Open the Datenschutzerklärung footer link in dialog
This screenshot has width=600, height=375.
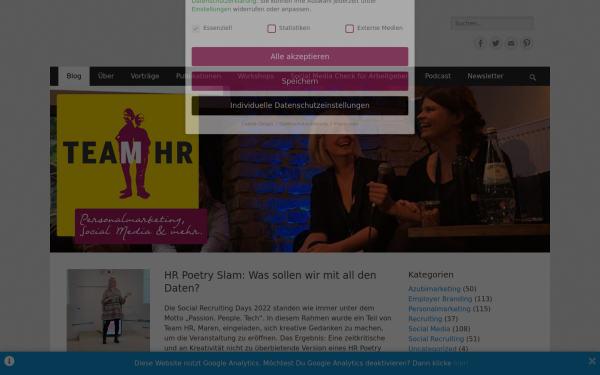pyautogui.click(x=303, y=124)
